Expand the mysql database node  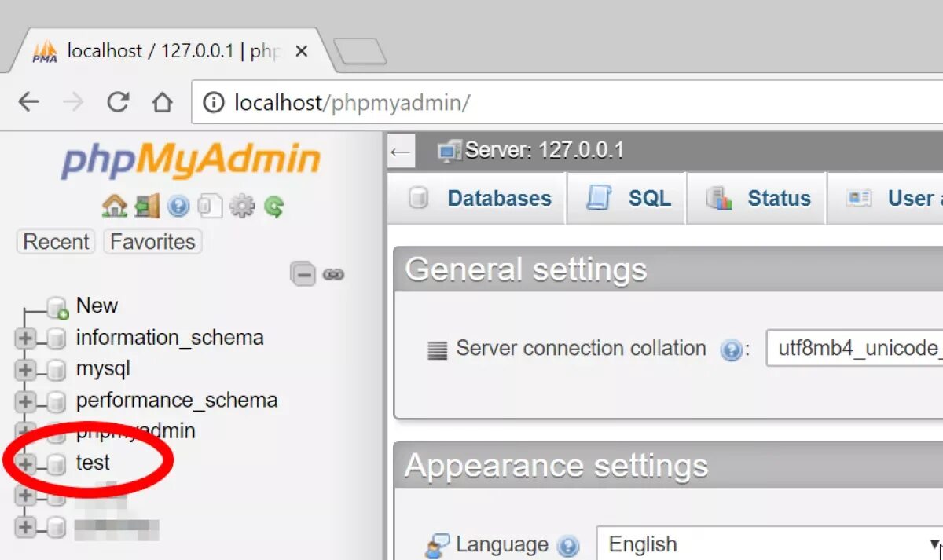pyautogui.click(x=25, y=370)
